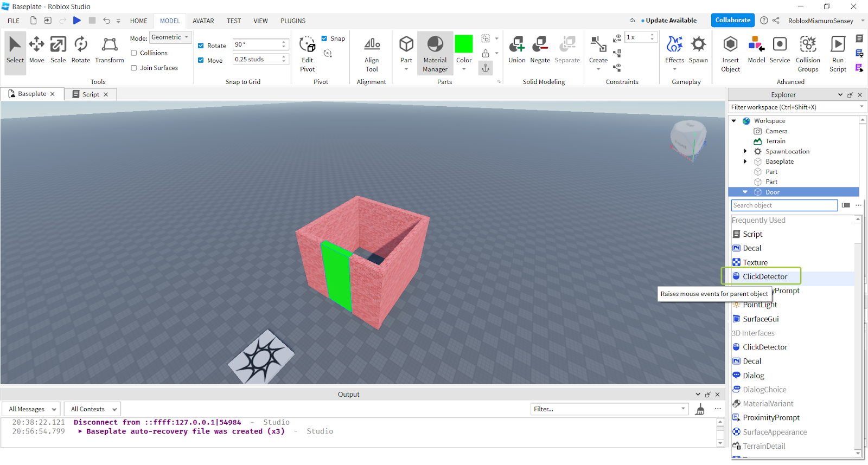Screen dimensions: 868x465
Task: Open the All Contexts dropdown
Action: pos(92,409)
